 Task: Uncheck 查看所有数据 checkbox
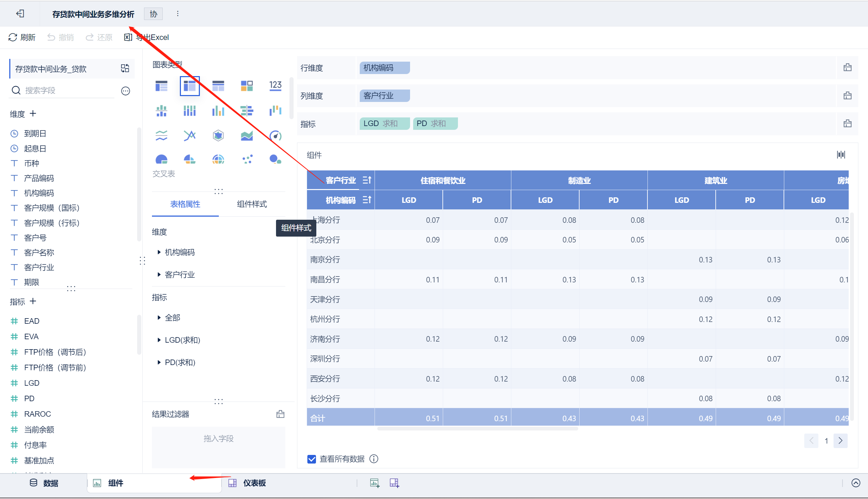point(312,459)
